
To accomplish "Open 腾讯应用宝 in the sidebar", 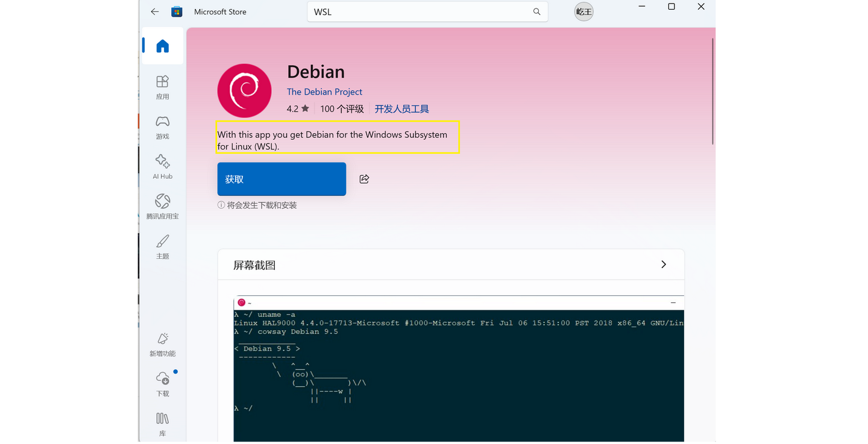I will coord(163,207).
